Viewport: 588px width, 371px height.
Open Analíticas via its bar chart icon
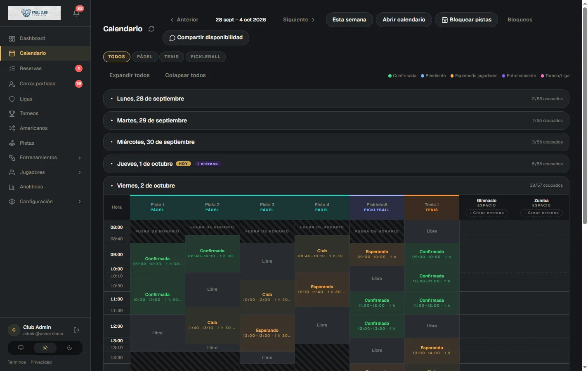point(12,187)
